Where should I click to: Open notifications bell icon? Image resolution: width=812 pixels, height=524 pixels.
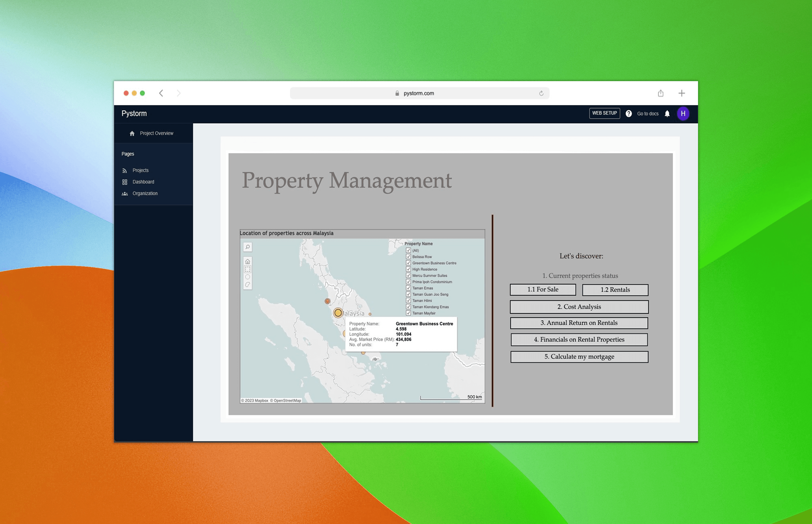click(667, 114)
